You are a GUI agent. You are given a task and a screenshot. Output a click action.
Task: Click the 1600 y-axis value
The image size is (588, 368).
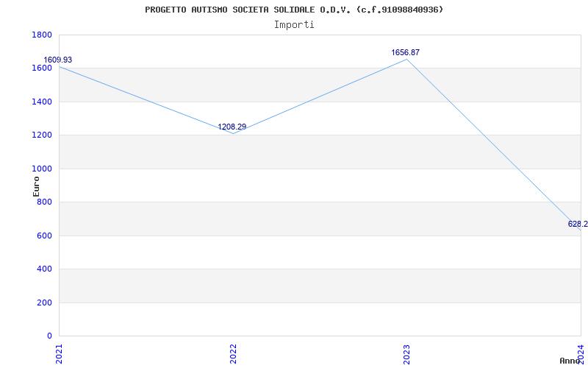[x=42, y=68]
